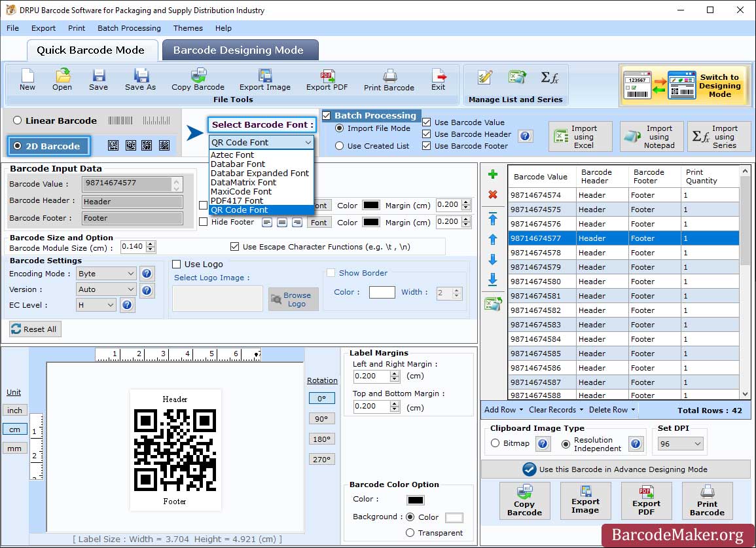This screenshot has height=548, width=756.
Task: Click the Exit toolbar icon
Action: (x=439, y=80)
